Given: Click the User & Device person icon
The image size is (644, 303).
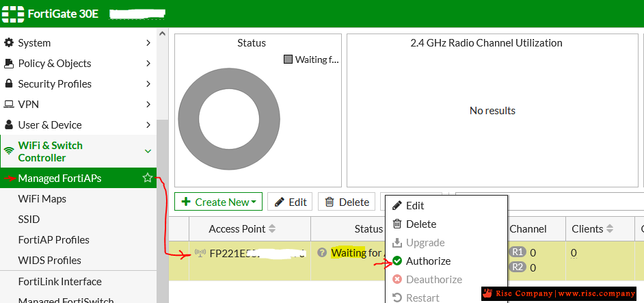Looking at the screenshot, I should pyautogui.click(x=9, y=124).
